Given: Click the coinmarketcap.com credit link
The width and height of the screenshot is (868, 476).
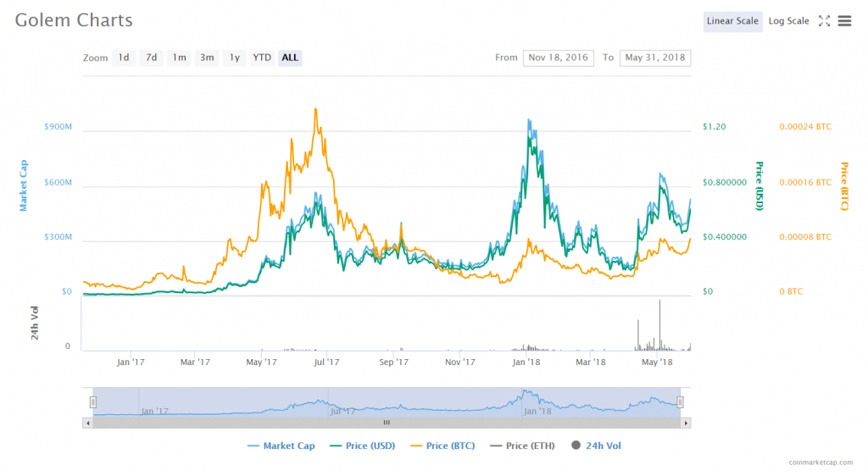Looking at the screenshot, I should click(x=821, y=462).
